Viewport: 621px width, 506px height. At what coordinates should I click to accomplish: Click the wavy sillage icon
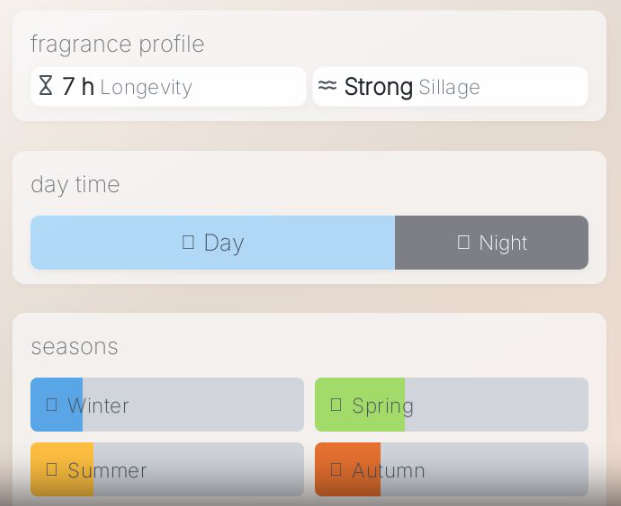(x=327, y=86)
